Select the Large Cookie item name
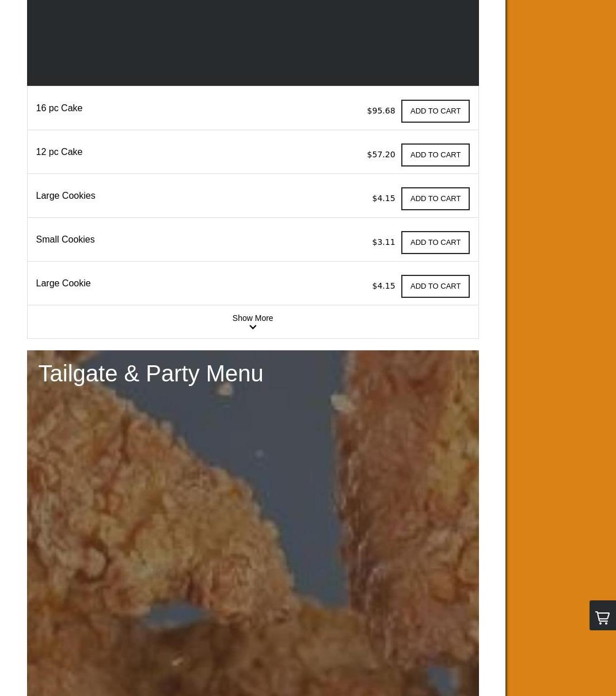Screen dimensions: 616x696 [x=63, y=283]
